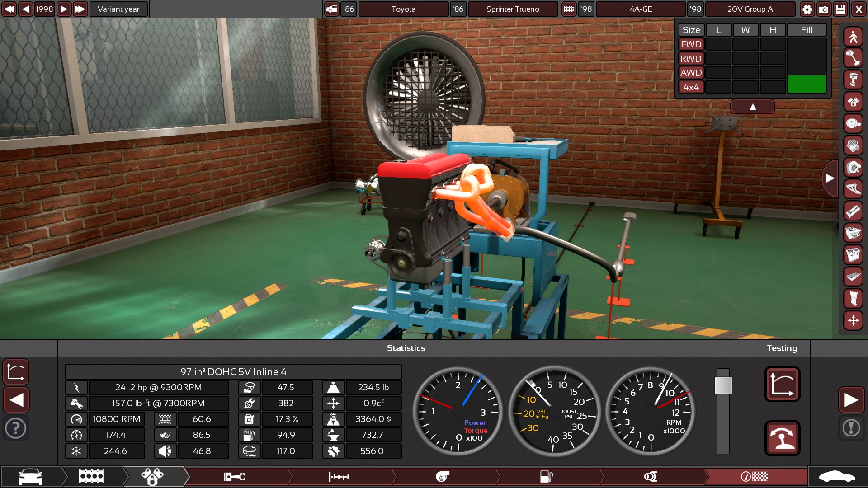Switch to the turbo aspiration tab
The image size is (868, 488).
pyautogui.click(x=443, y=476)
